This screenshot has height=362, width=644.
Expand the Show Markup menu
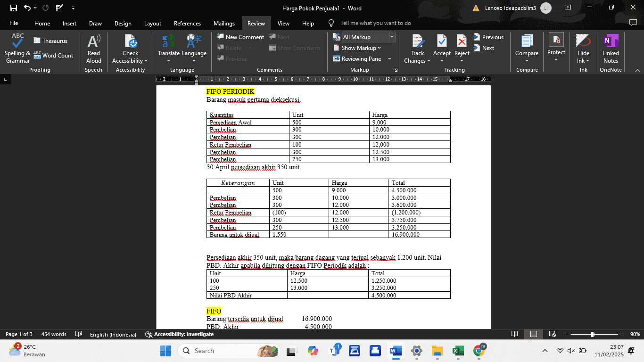pos(357,48)
